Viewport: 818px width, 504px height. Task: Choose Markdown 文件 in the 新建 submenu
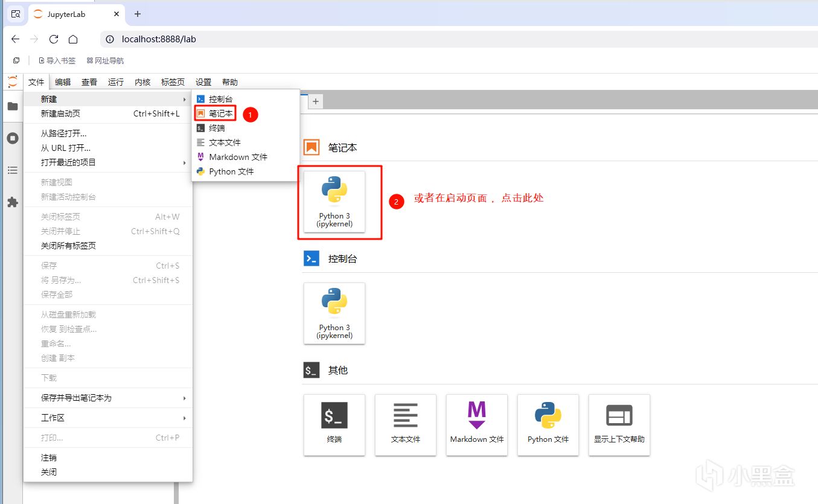tap(246, 157)
